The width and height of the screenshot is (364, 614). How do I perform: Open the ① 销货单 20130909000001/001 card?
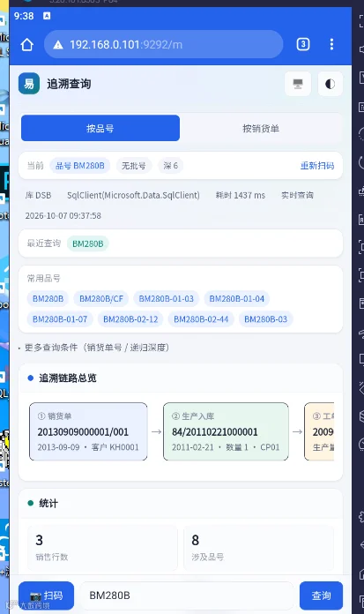[x=88, y=431]
